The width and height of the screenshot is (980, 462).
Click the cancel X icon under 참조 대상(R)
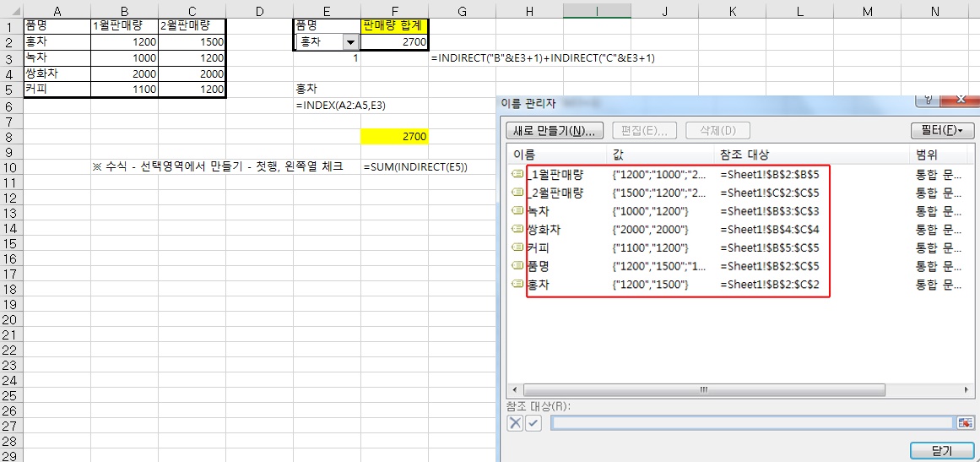coord(515,423)
